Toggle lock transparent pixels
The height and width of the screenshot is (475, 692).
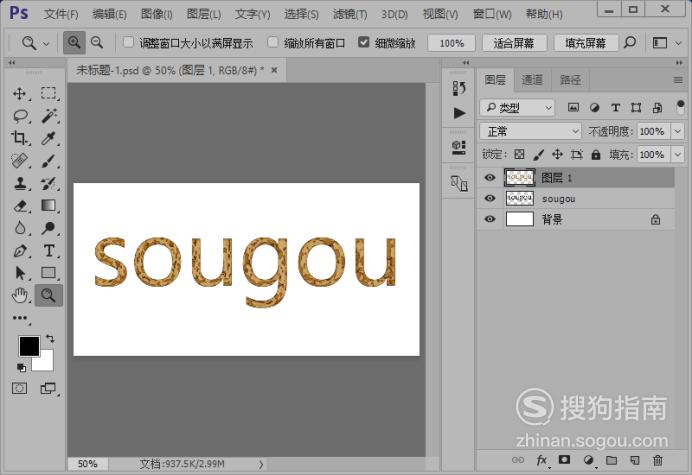pyautogui.click(x=519, y=154)
